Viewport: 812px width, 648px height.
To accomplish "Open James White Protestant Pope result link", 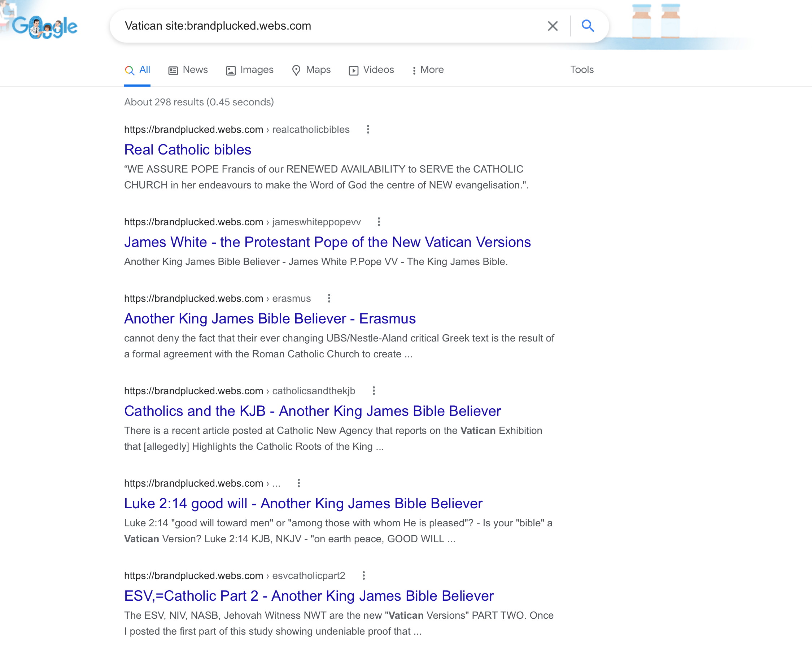I will click(327, 242).
